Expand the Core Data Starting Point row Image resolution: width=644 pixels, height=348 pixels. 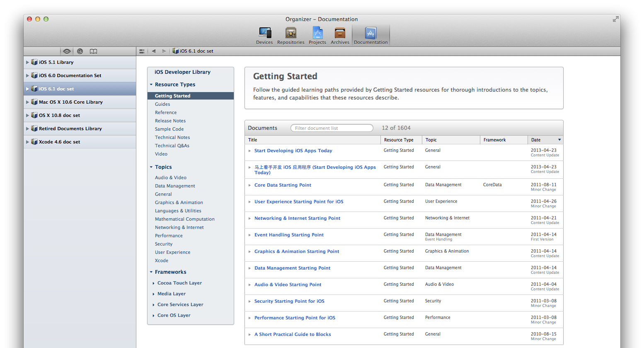tap(249, 185)
